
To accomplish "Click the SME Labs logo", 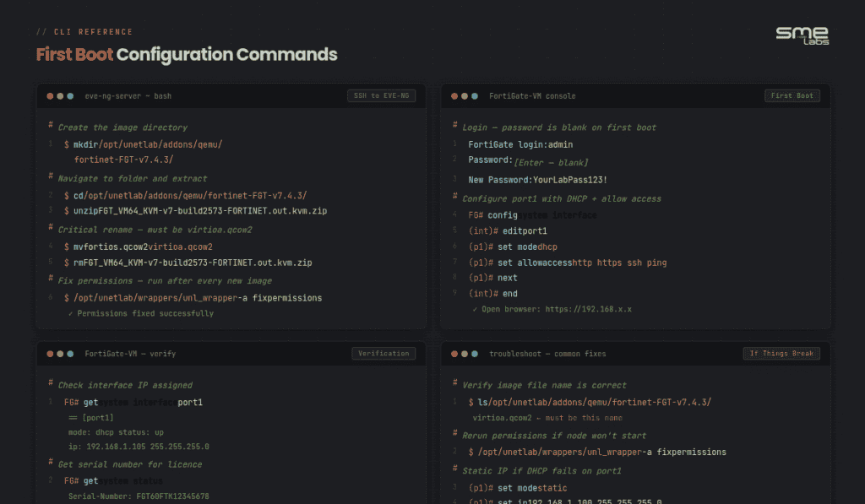I will point(802,35).
